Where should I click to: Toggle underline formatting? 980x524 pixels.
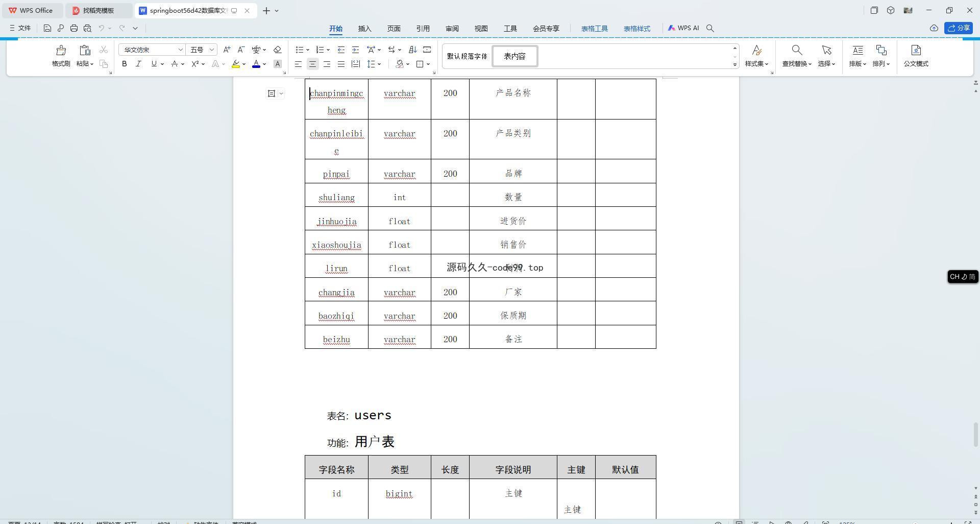coord(154,64)
